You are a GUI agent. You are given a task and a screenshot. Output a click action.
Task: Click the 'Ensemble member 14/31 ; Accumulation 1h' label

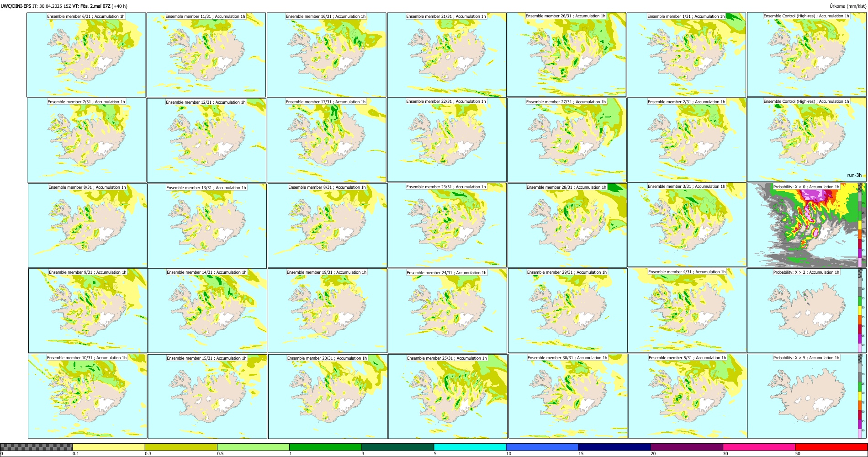(206, 272)
